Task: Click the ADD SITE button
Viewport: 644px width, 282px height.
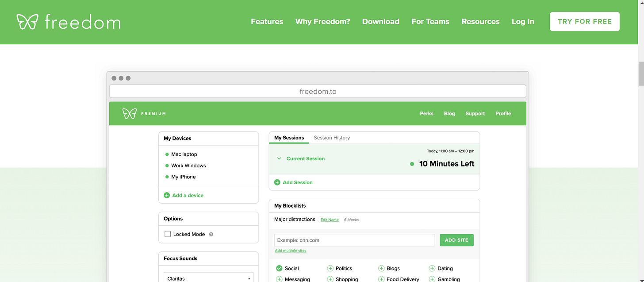Action: pyautogui.click(x=456, y=240)
